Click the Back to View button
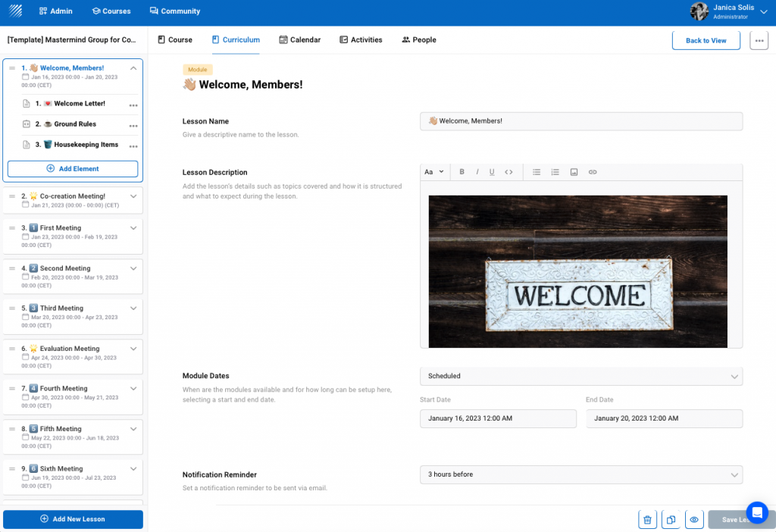This screenshot has height=532, width=776. tap(706, 41)
